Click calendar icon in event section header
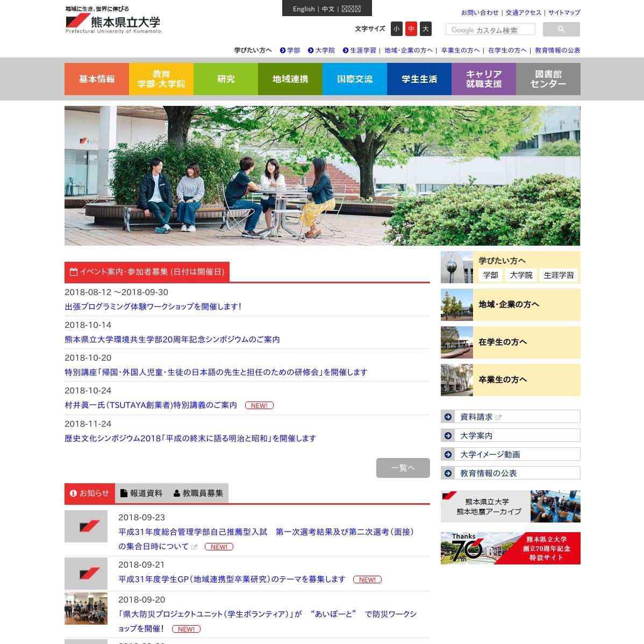Viewport: 644px width, 644px height. (x=74, y=272)
